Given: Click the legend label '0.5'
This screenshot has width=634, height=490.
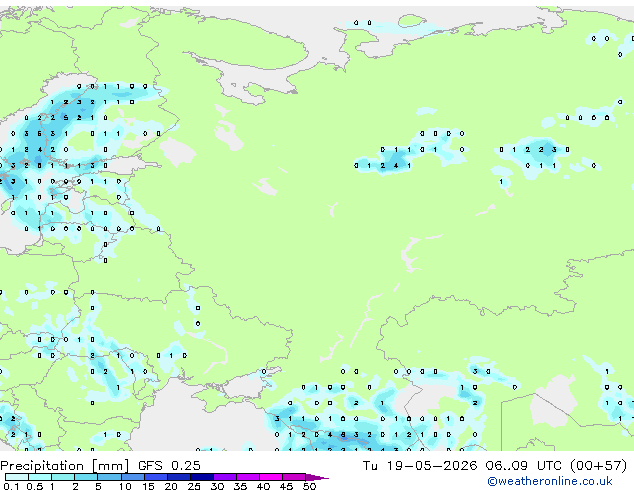Looking at the screenshot, I should coord(34,486).
